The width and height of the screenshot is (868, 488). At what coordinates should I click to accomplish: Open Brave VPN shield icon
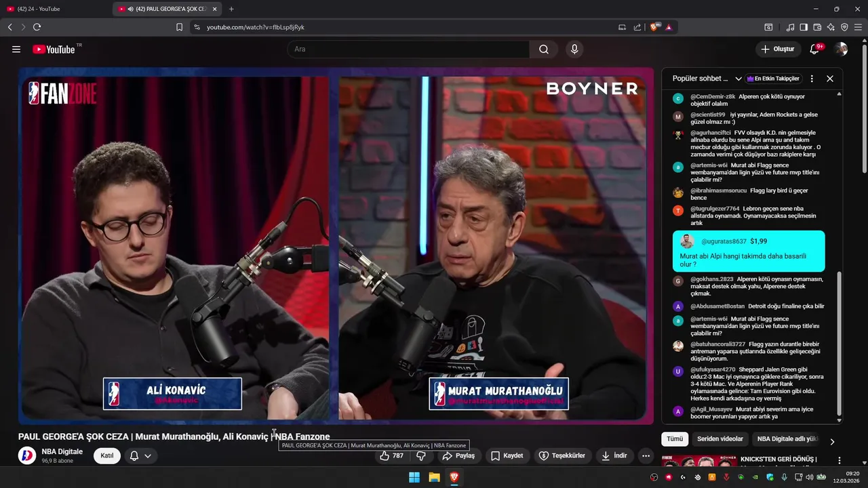point(844,27)
